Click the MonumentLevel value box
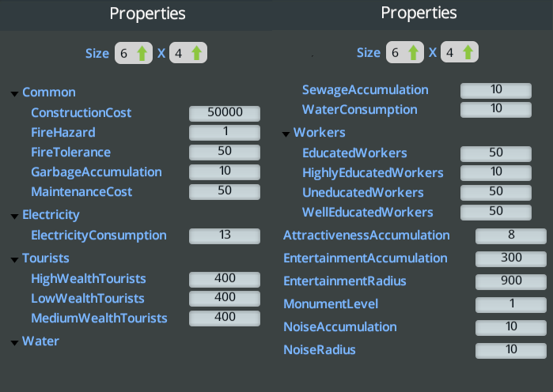 pos(509,304)
